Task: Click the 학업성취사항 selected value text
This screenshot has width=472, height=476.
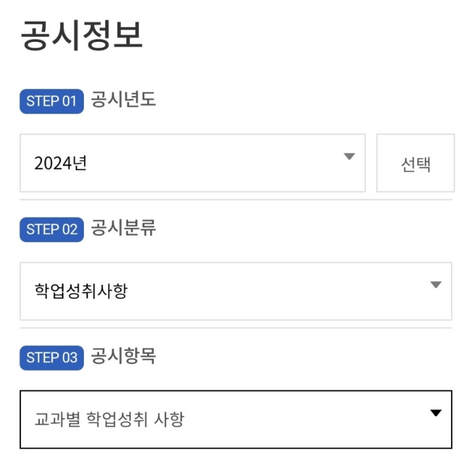Action: 81,292
